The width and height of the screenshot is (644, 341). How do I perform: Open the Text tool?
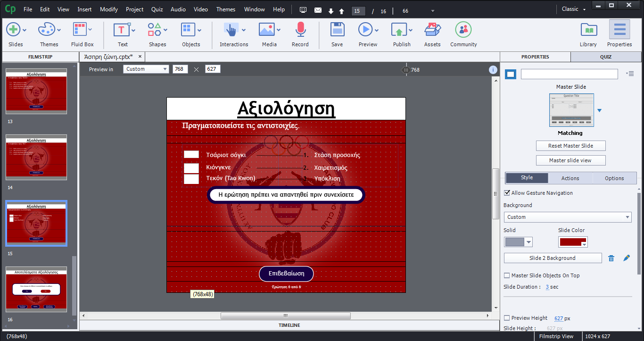(123, 34)
